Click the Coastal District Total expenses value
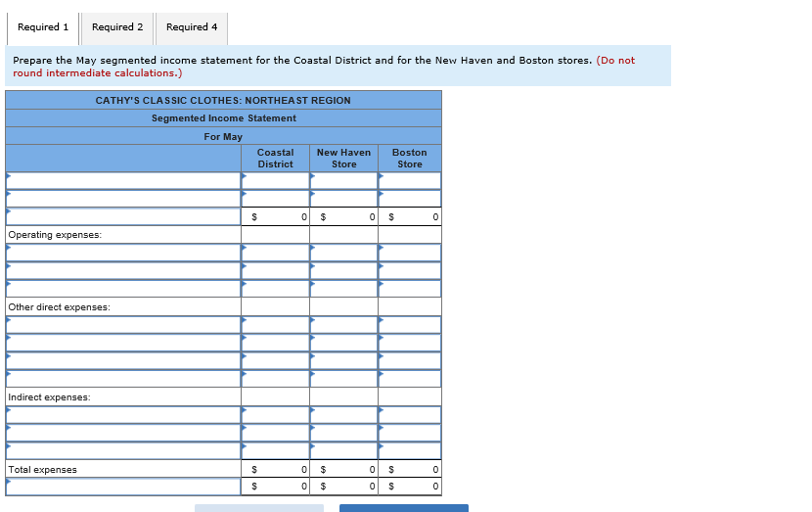Image resolution: width=812 pixels, height=512 pixels. (276, 470)
